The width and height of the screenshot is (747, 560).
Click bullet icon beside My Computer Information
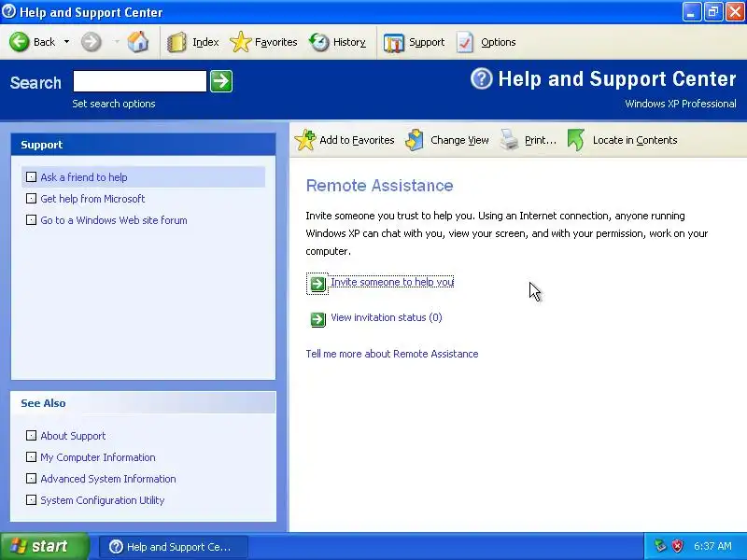coord(31,457)
